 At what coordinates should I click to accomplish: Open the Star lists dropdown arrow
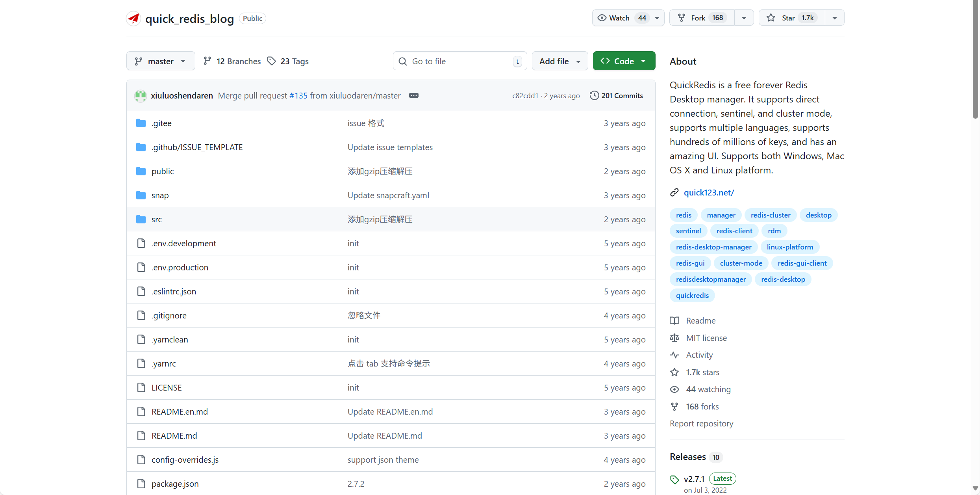tap(834, 18)
